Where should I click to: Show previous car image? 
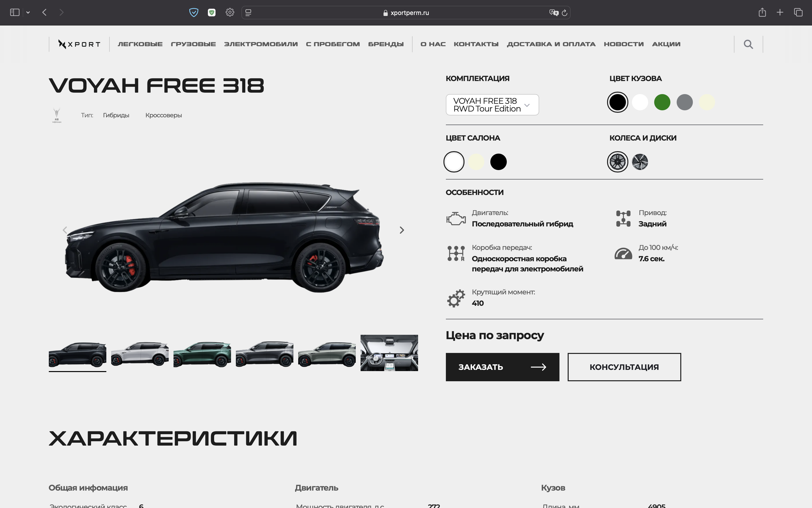(65, 230)
